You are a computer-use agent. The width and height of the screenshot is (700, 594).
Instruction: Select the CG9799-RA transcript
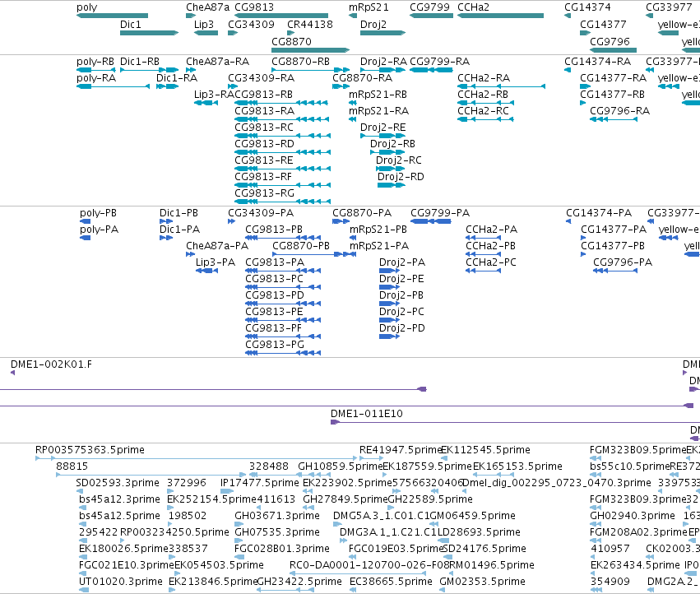point(431,70)
